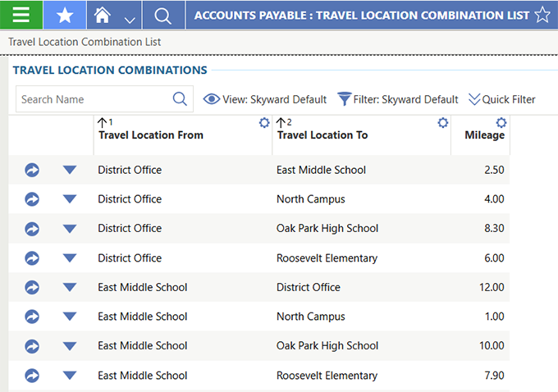Sort by Travel Location From column header
Screen dimensions: 558x392
(151, 135)
